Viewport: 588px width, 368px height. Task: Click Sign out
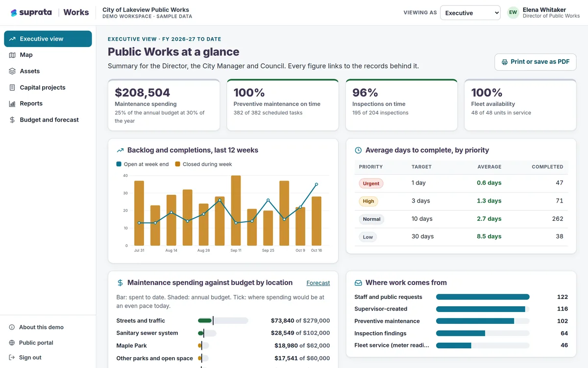(30, 358)
